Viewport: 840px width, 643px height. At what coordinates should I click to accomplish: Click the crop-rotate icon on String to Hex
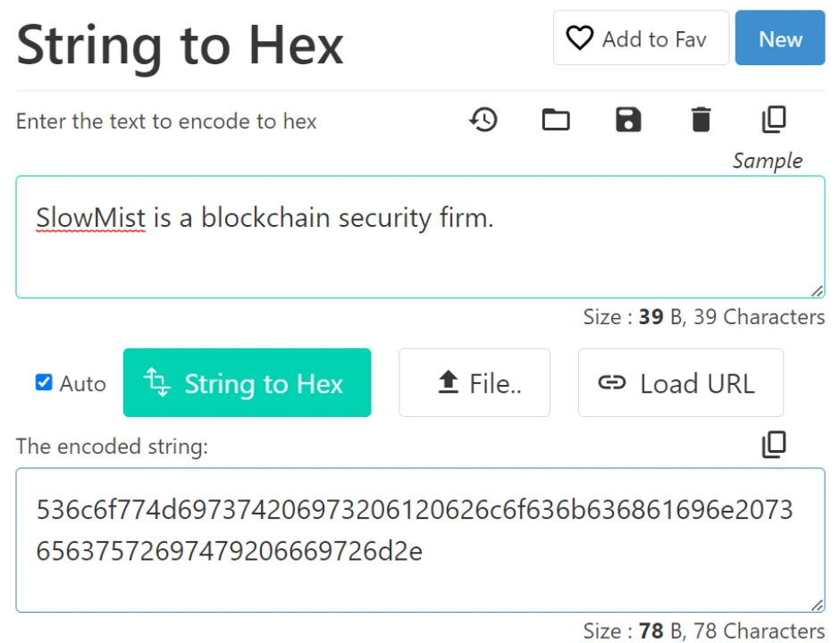[x=156, y=383]
